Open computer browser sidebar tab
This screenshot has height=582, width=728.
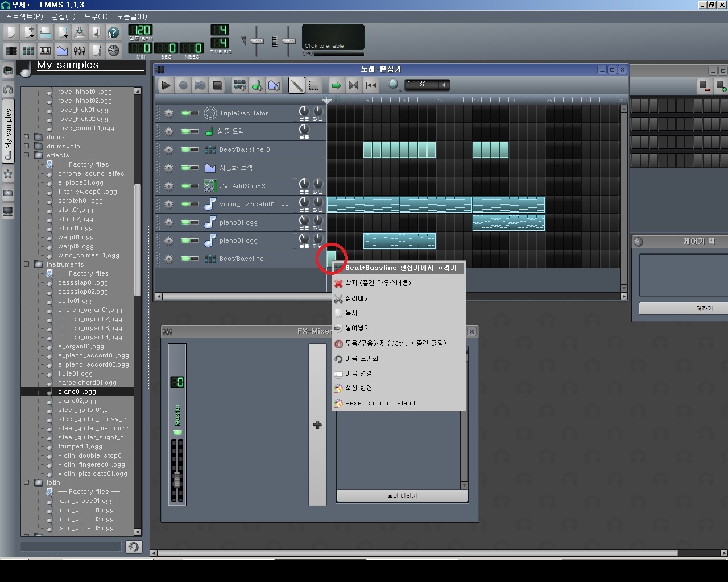point(8,211)
